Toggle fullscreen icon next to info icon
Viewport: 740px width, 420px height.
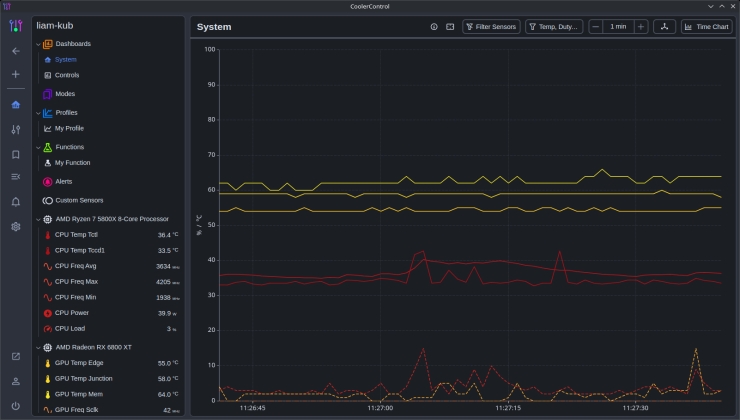pyautogui.click(x=450, y=27)
